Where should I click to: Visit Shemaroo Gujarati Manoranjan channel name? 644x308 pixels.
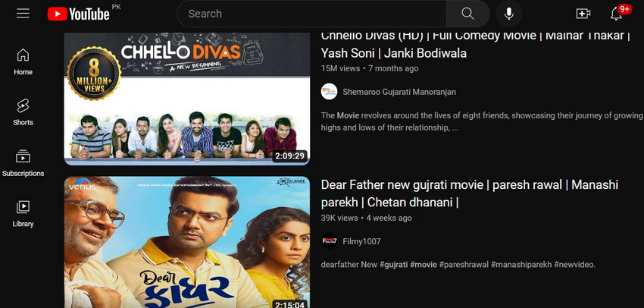399,92
